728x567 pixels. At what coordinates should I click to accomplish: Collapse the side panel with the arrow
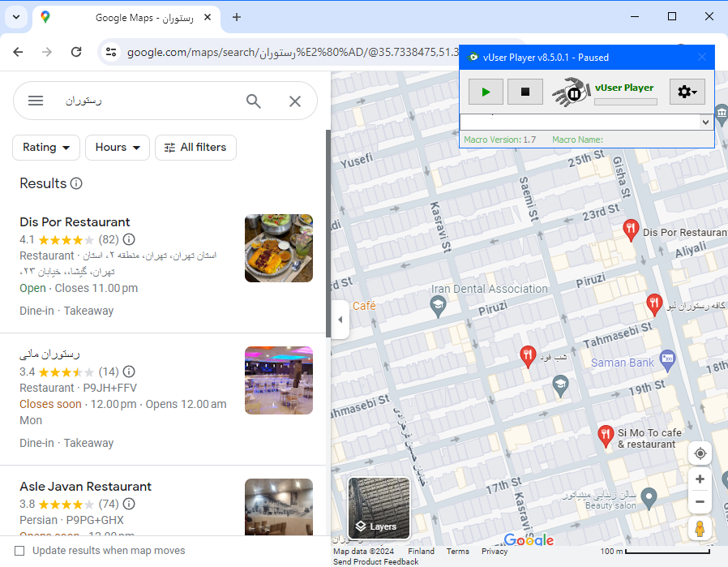340,320
